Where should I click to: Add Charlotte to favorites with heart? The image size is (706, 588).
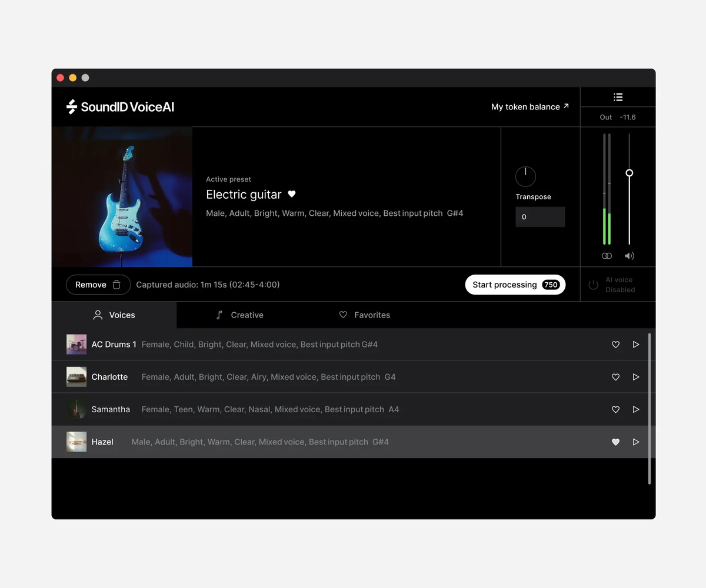[615, 377]
